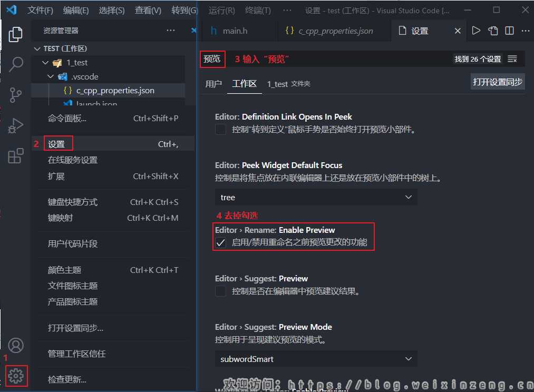Select the 1_test 文件夹 settings tab
The height and width of the screenshot is (392, 534).
point(288,84)
